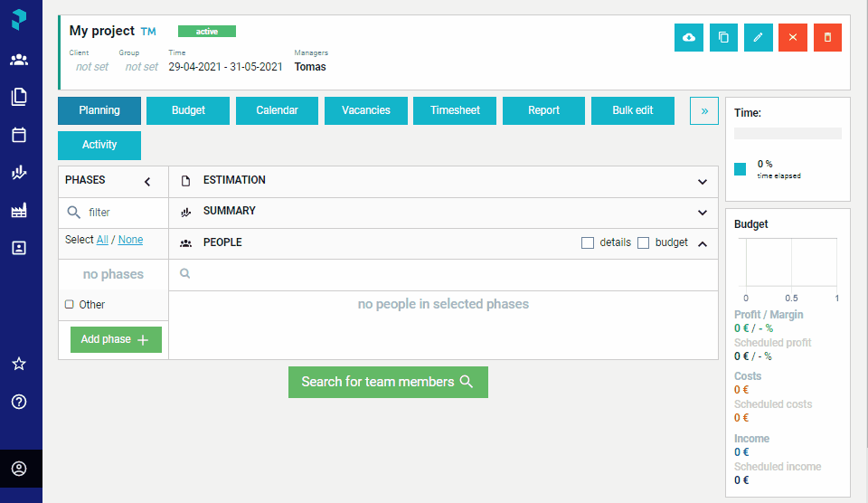Viewport: 868px width, 503px height.
Task: Open the help question mark icon
Action: tap(19, 402)
